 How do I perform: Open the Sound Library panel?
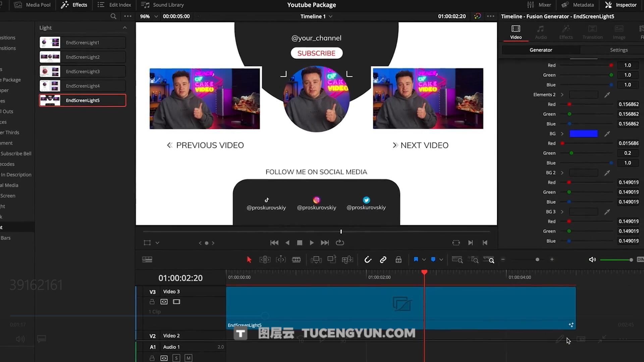click(162, 5)
